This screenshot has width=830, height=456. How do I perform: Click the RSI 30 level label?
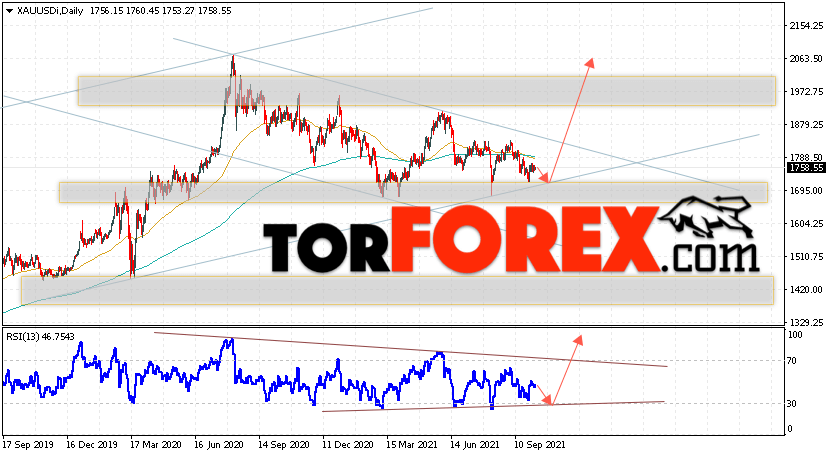coord(791,404)
